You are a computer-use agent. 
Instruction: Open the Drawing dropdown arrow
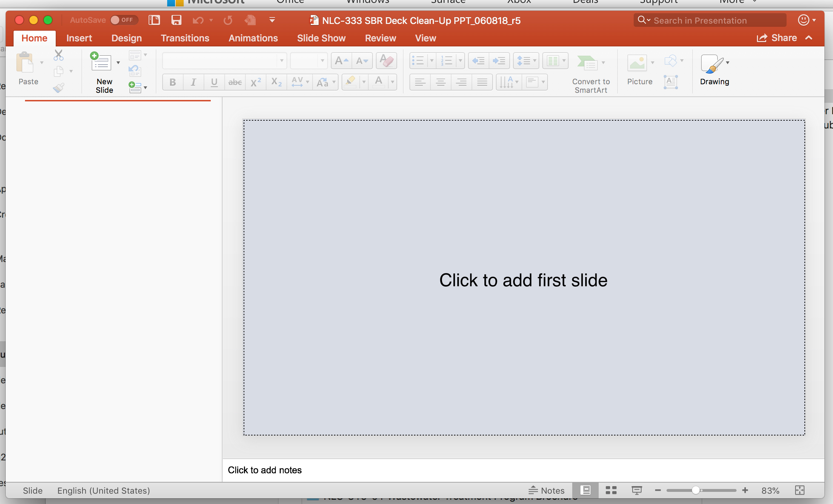pyautogui.click(x=728, y=63)
